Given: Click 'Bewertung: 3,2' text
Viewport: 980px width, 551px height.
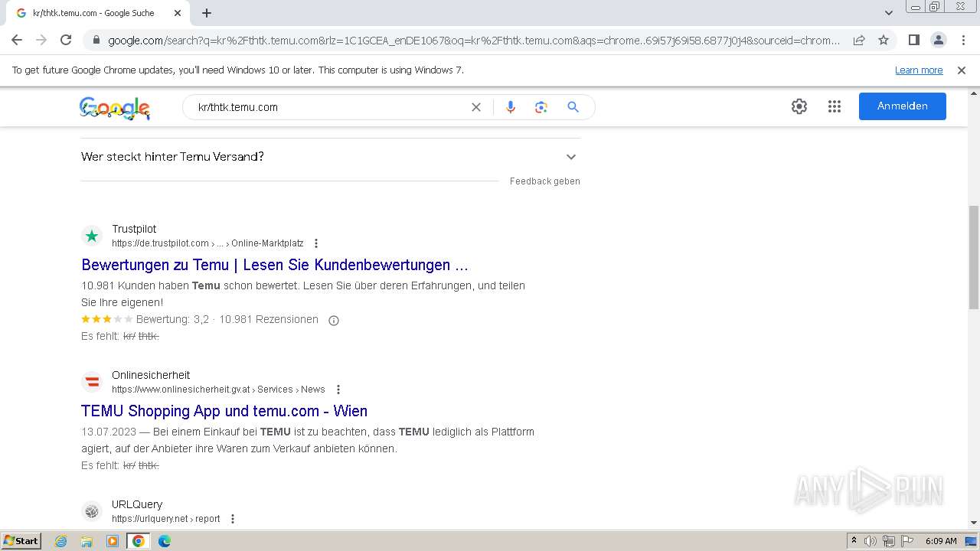Looking at the screenshot, I should (x=172, y=320).
